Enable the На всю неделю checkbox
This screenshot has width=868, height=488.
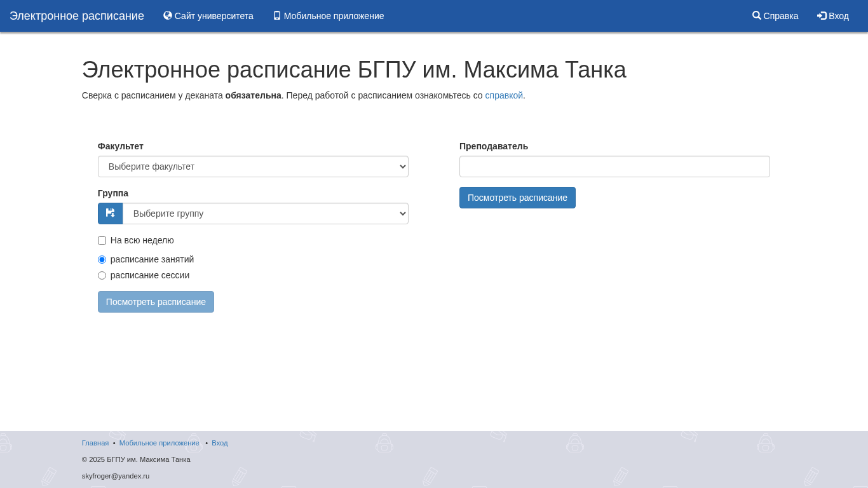click(x=102, y=240)
